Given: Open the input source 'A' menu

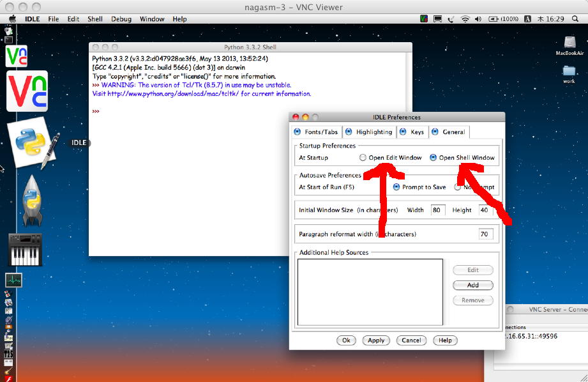Looking at the screenshot, I should pyautogui.click(x=527, y=19).
